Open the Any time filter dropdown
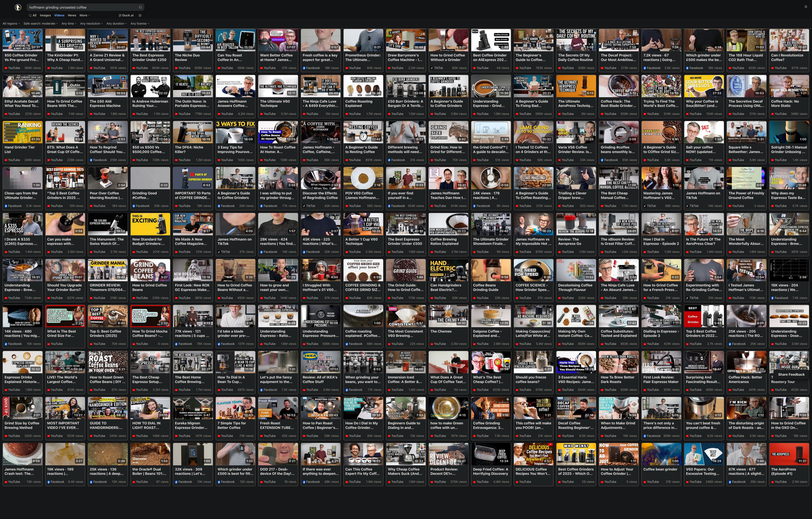The width and height of the screenshot is (812, 519). 69,23
